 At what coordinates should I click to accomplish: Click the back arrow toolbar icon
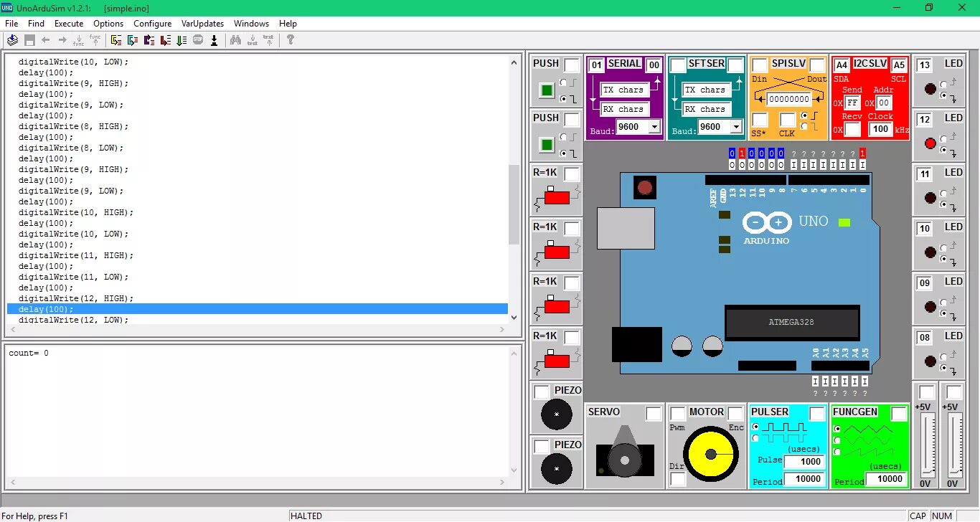pyautogui.click(x=46, y=40)
